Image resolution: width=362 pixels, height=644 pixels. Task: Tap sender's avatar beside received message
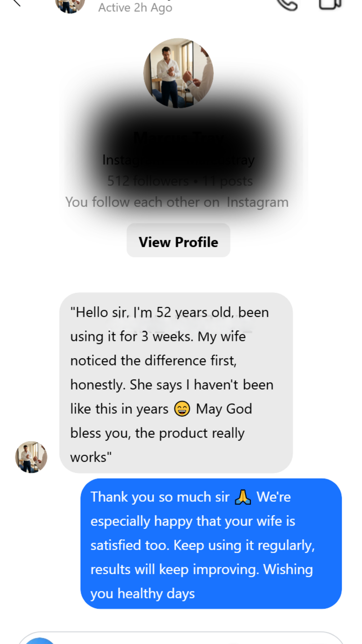point(31,457)
